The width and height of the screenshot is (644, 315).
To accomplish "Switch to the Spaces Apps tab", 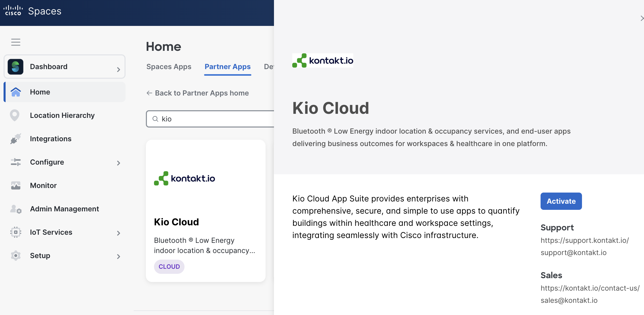I will pos(169,67).
